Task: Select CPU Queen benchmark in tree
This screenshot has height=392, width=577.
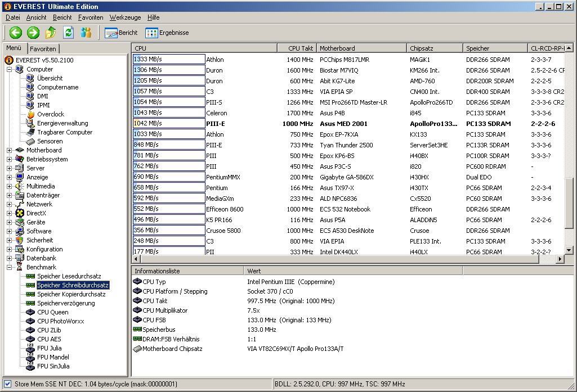Action: (x=52, y=312)
